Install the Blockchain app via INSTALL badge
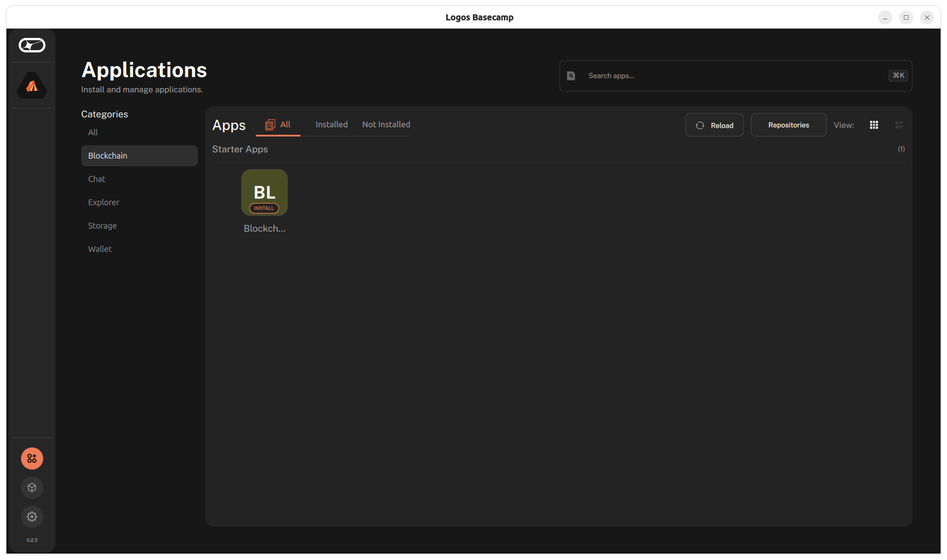 [264, 208]
